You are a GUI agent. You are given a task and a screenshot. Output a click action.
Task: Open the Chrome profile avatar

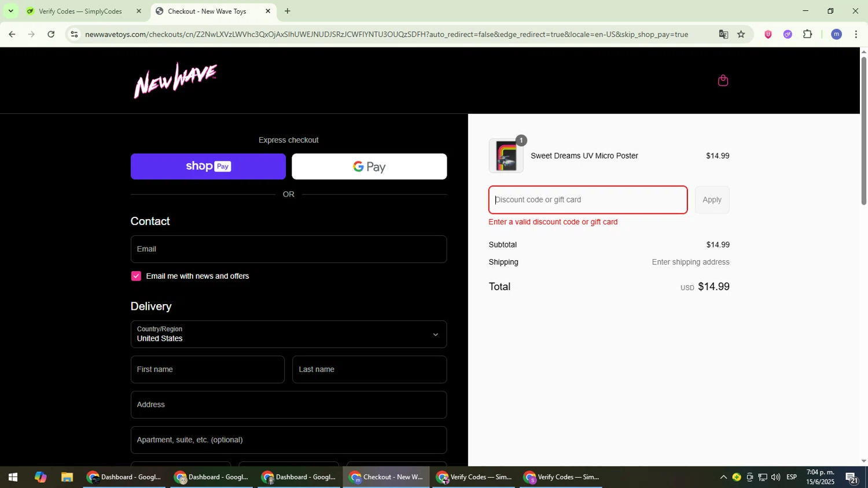pyautogui.click(x=836, y=34)
